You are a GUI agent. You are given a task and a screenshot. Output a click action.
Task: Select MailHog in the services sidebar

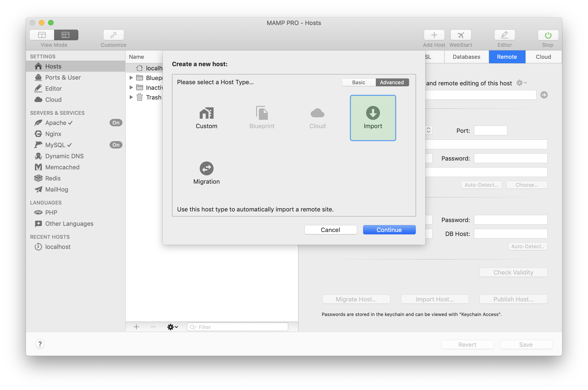click(56, 189)
